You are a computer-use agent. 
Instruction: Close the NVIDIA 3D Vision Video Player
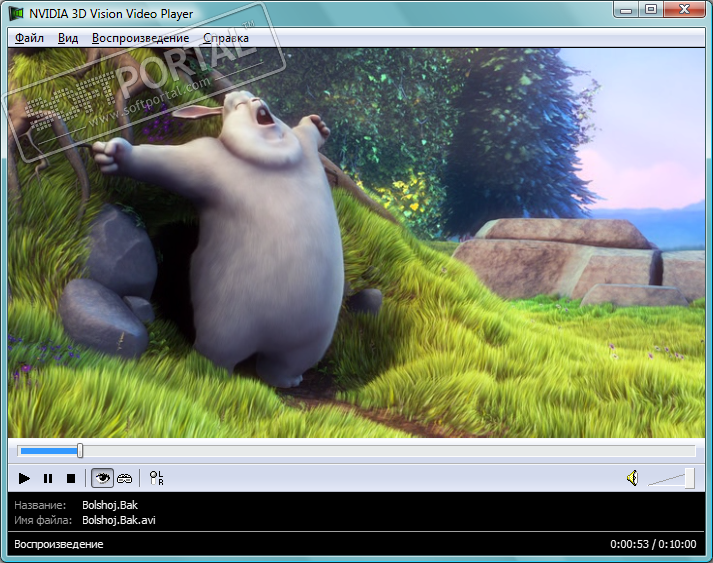[x=684, y=10]
